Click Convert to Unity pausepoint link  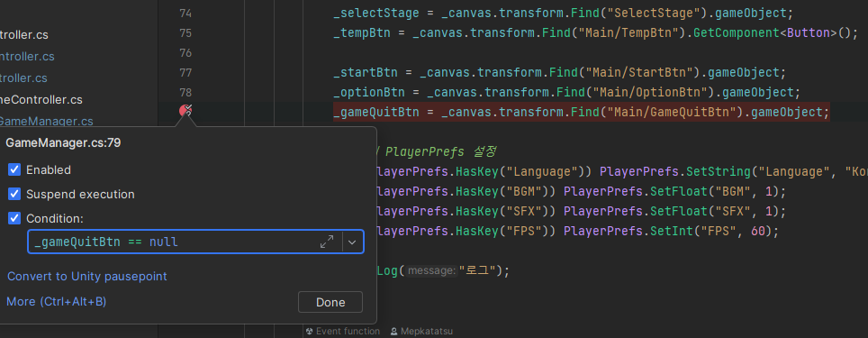point(87,276)
